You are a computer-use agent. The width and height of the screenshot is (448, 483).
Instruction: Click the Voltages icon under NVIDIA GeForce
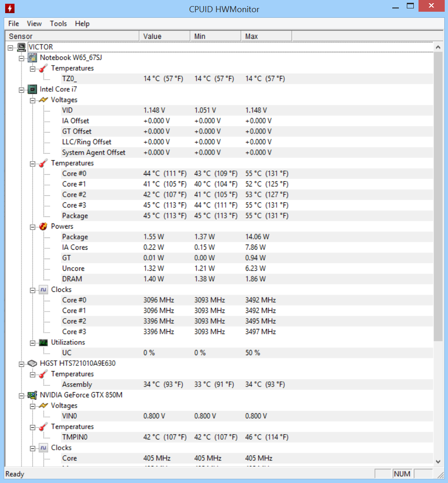click(x=44, y=406)
